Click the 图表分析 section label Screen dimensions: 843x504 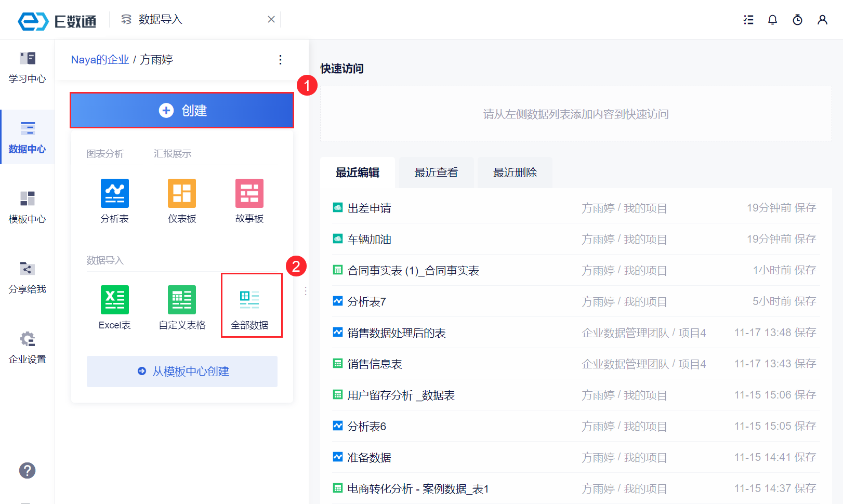[105, 154]
